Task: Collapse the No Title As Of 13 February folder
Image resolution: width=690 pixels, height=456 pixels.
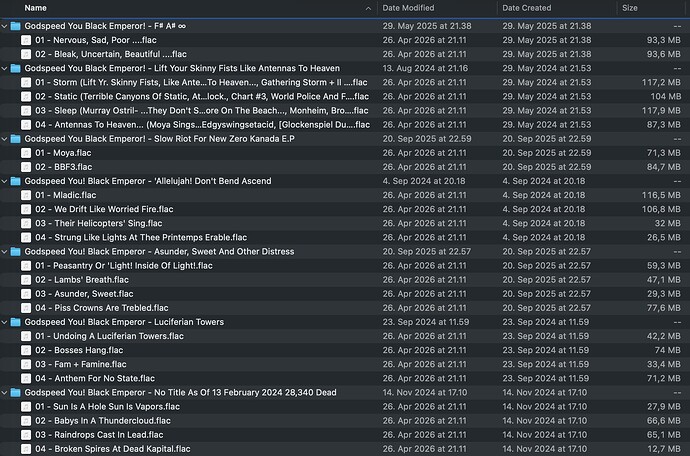Action: pyautogui.click(x=4, y=393)
